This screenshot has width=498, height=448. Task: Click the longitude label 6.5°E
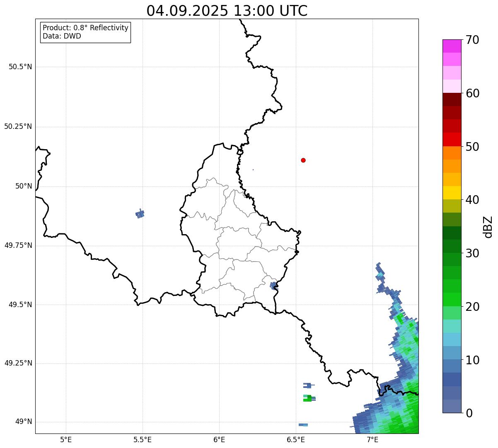coord(296,439)
